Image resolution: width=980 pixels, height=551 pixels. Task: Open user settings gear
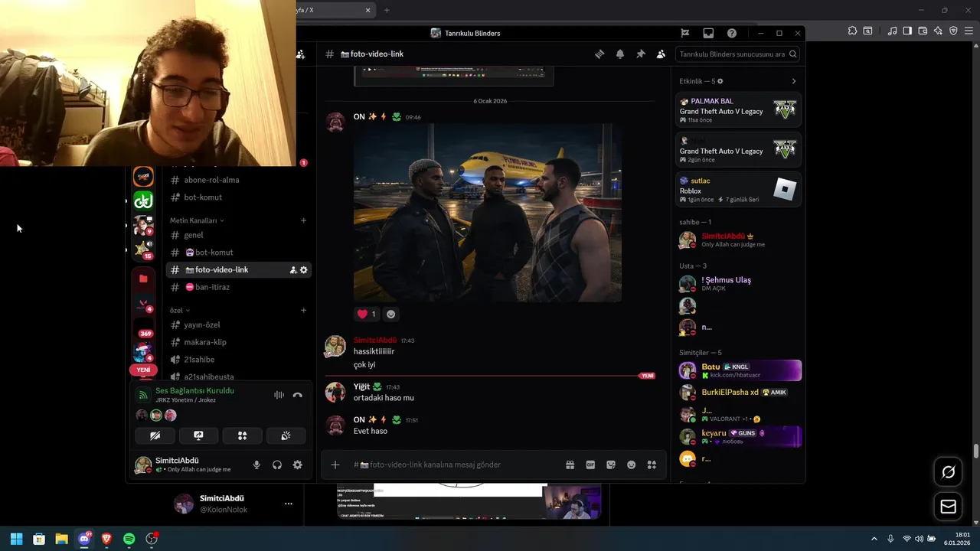pyautogui.click(x=298, y=465)
